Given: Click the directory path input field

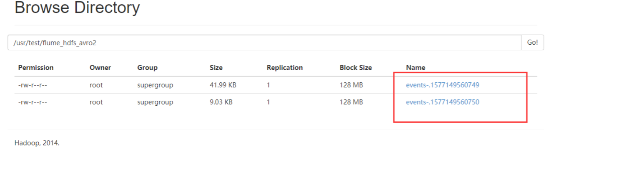Looking at the screenshot, I should (264, 43).
